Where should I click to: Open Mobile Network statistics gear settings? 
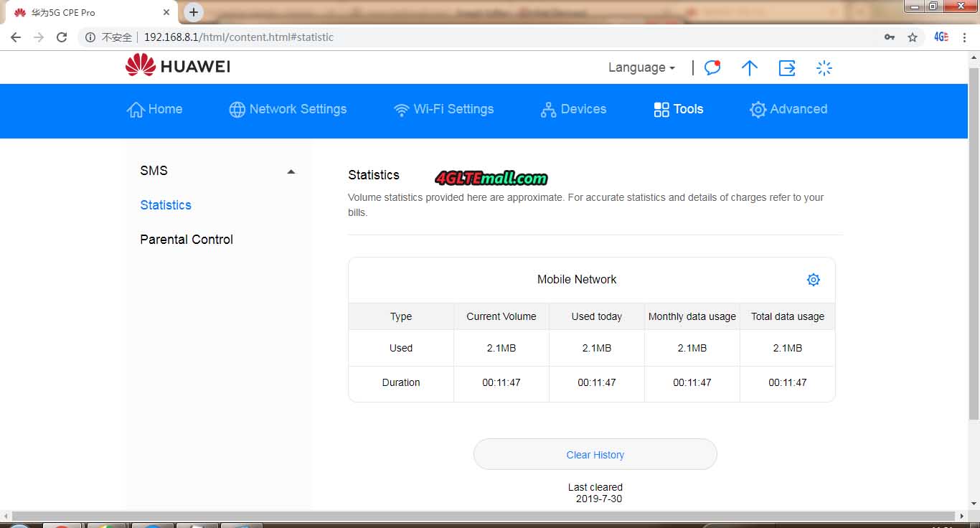point(813,280)
